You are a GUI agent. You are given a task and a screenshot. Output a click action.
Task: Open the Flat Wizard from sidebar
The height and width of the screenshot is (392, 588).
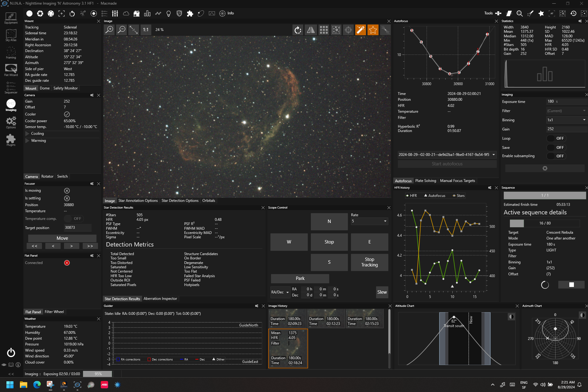pos(11,70)
